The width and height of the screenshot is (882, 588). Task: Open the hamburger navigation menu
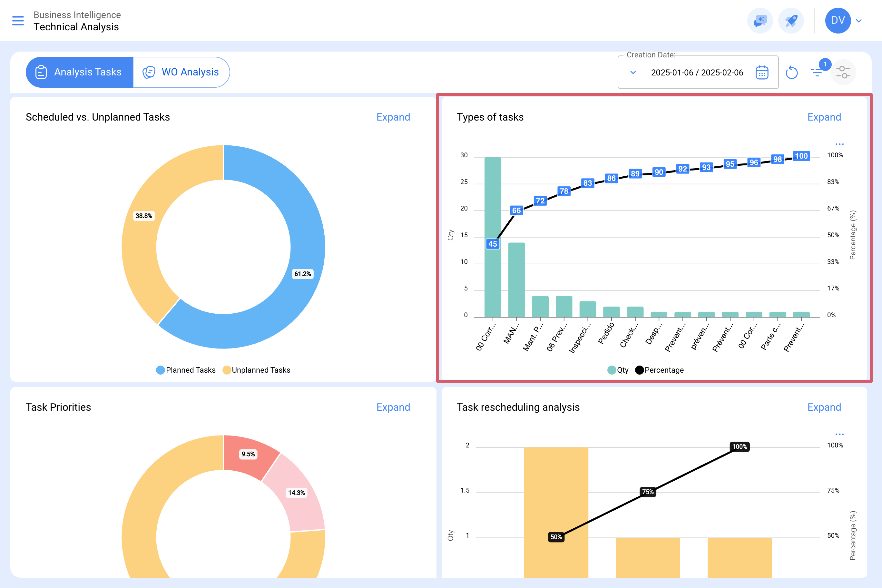[x=18, y=21]
